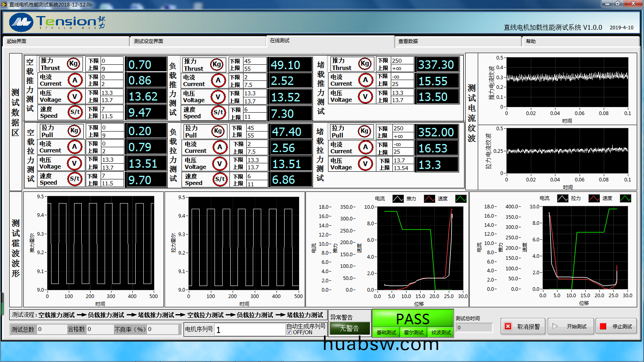The height and width of the screenshot is (362, 644).
Task: Click the 电机序列号 input field
Action: 250,330
